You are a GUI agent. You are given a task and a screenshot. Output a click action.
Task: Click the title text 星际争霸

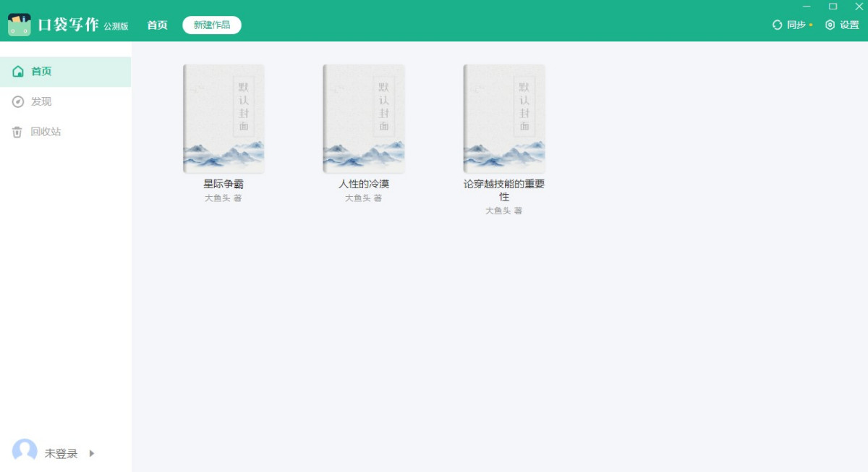[x=224, y=184]
